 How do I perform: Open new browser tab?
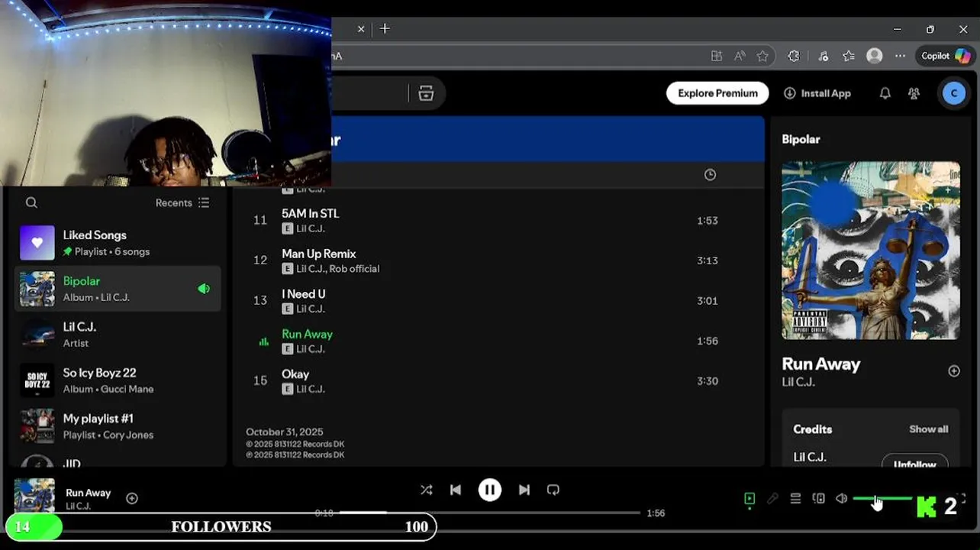385,28
